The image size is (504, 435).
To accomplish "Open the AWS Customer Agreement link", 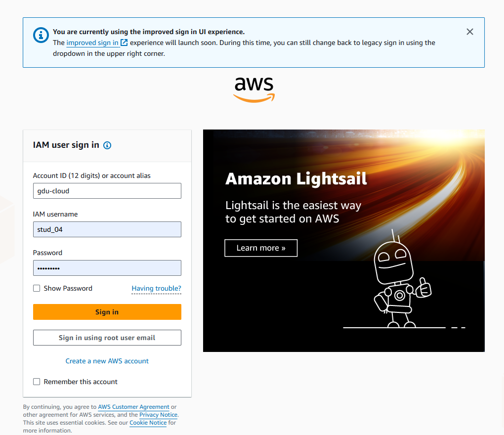I will 134,407.
